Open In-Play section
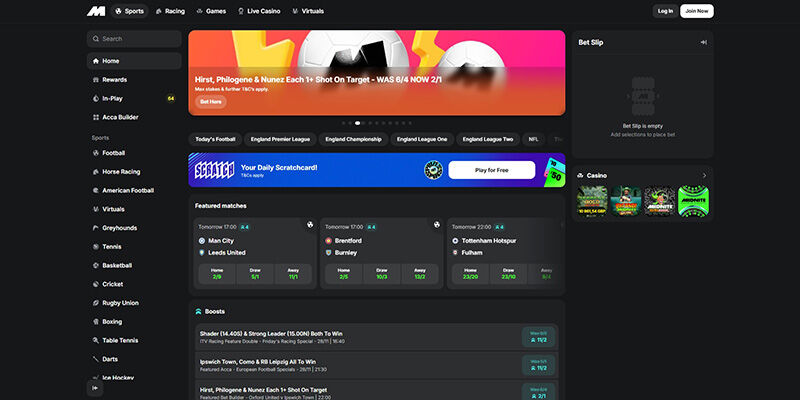The height and width of the screenshot is (400, 800). click(134, 98)
